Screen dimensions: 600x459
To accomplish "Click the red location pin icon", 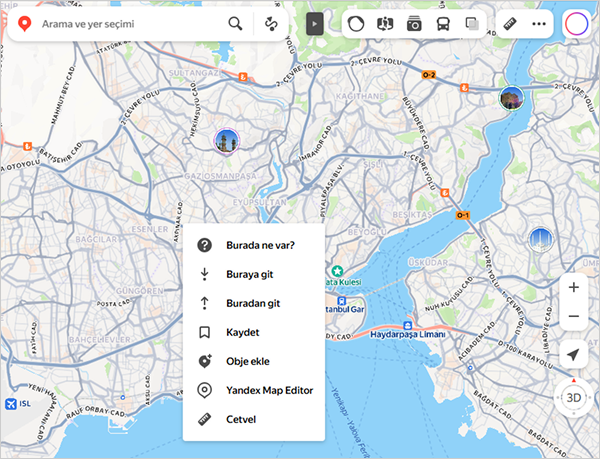I will pos(24,24).
